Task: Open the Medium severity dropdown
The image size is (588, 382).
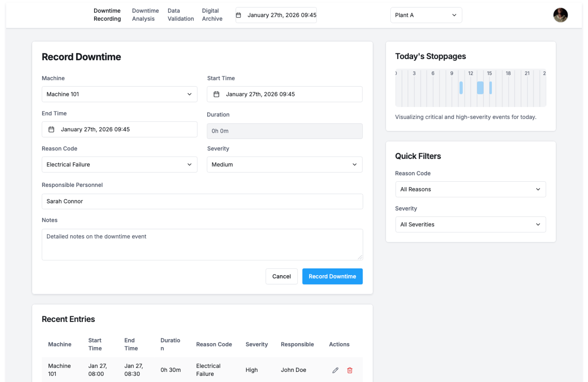Action: click(x=284, y=165)
